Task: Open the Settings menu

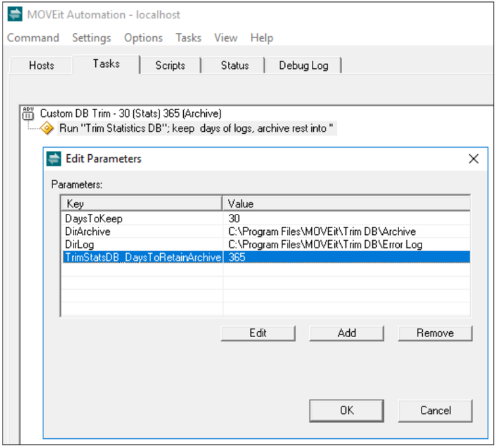Action: click(x=91, y=38)
